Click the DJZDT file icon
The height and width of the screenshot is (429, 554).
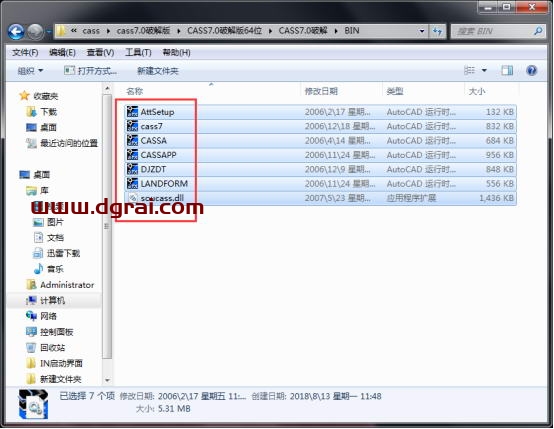pos(132,169)
